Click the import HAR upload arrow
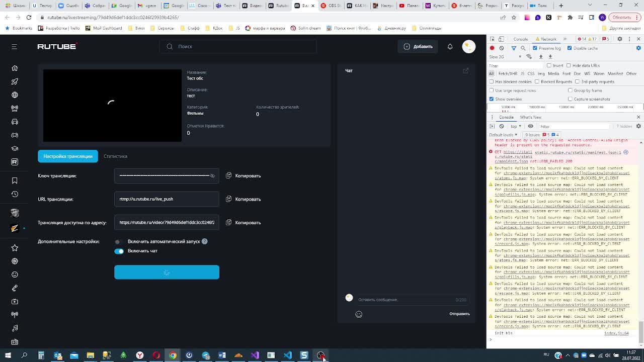The height and width of the screenshot is (362, 644). click(541, 57)
